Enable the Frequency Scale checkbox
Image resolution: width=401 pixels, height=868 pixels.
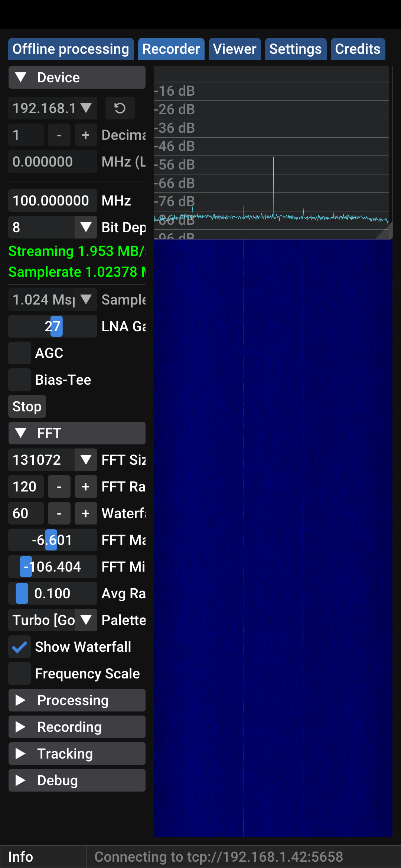[20, 674]
